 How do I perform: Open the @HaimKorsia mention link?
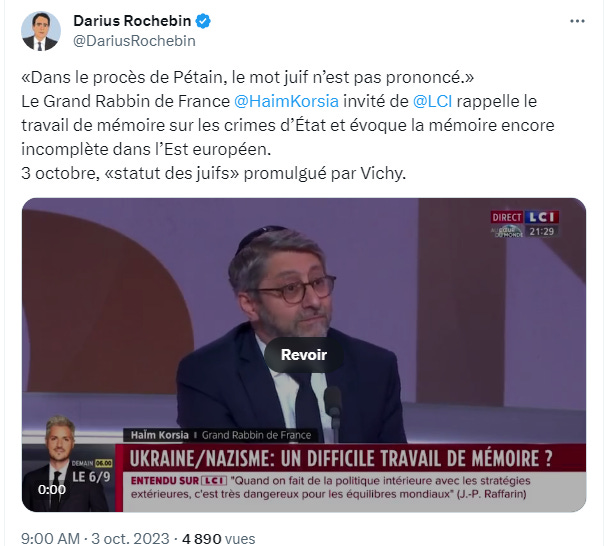286,101
